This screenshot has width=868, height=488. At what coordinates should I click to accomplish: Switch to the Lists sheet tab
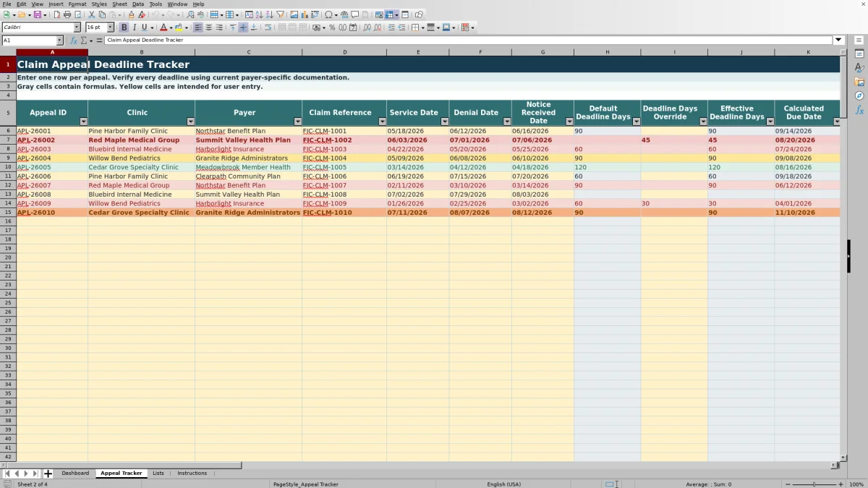[x=158, y=474]
